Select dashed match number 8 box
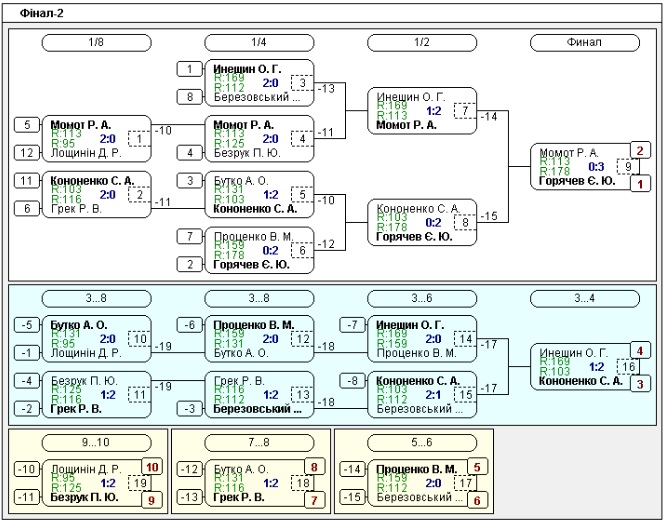 [x=465, y=223]
